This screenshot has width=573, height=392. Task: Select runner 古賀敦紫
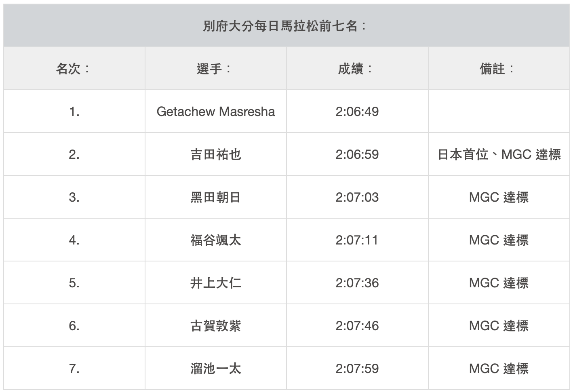click(x=215, y=326)
